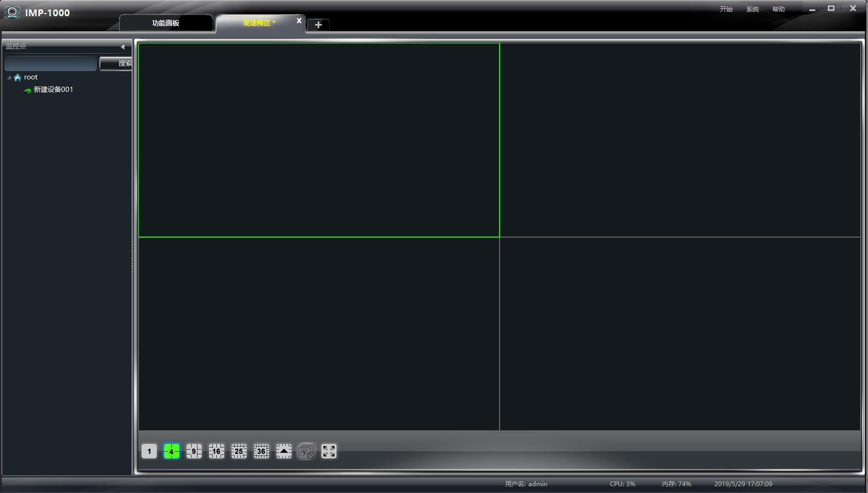Select device 新建设备001 in the tree
This screenshot has width=868, height=493.
coord(53,90)
